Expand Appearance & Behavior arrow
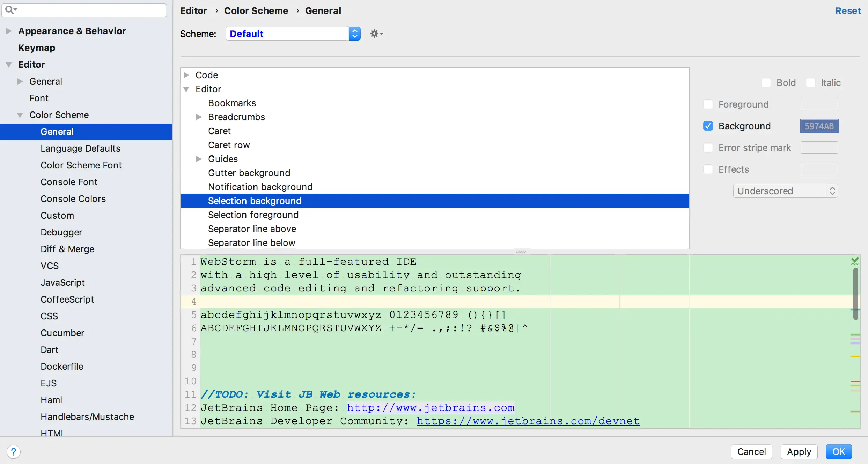Image resolution: width=868 pixels, height=464 pixels. coord(9,31)
